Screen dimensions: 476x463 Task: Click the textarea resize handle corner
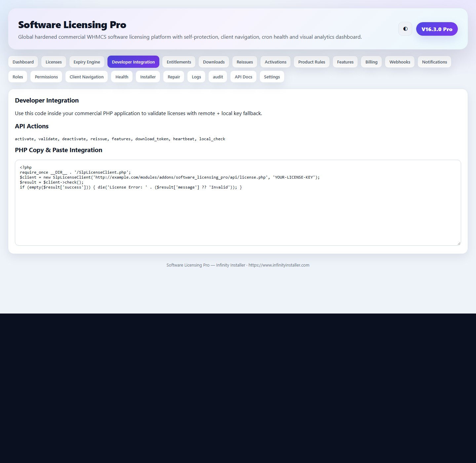click(x=459, y=243)
